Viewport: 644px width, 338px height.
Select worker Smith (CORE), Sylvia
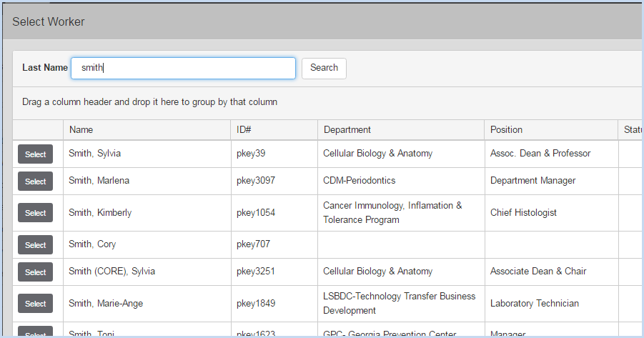coord(35,272)
